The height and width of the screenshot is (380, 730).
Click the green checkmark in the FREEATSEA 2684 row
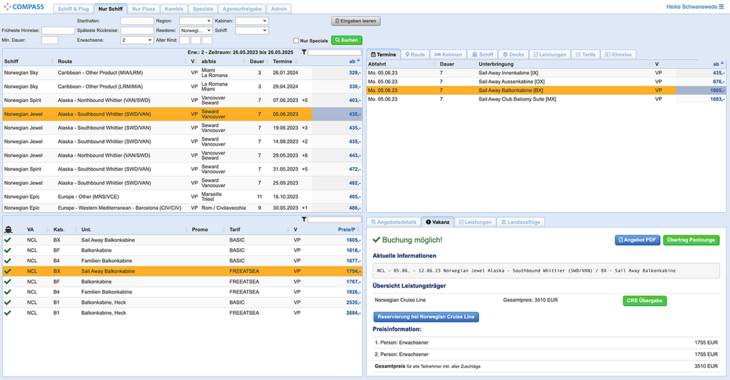[7, 312]
